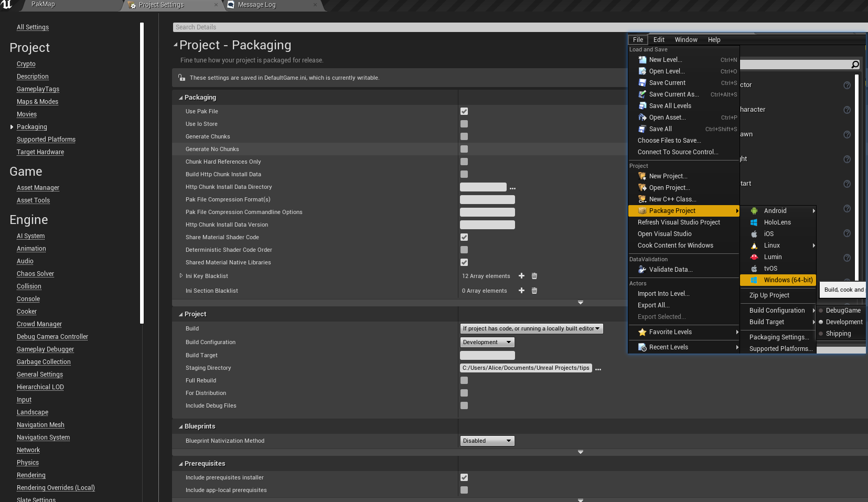Click the Validate Data icon

[642, 270]
